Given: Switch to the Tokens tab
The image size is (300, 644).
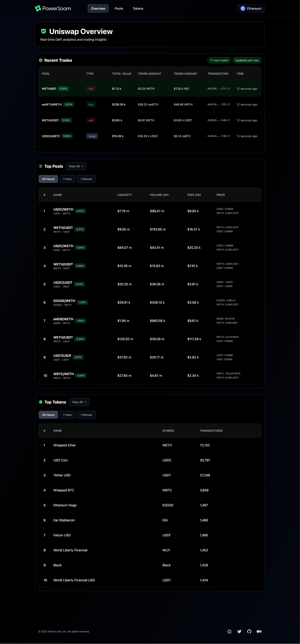Looking at the screenshot, I should pyautogui.click(x=138, y=9).
